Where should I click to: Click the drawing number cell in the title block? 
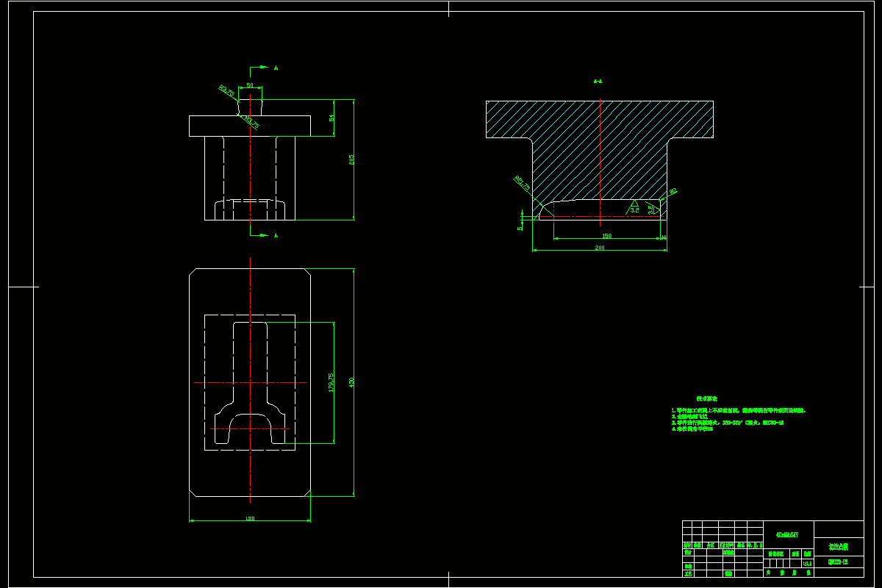click(x=838, y=562)
